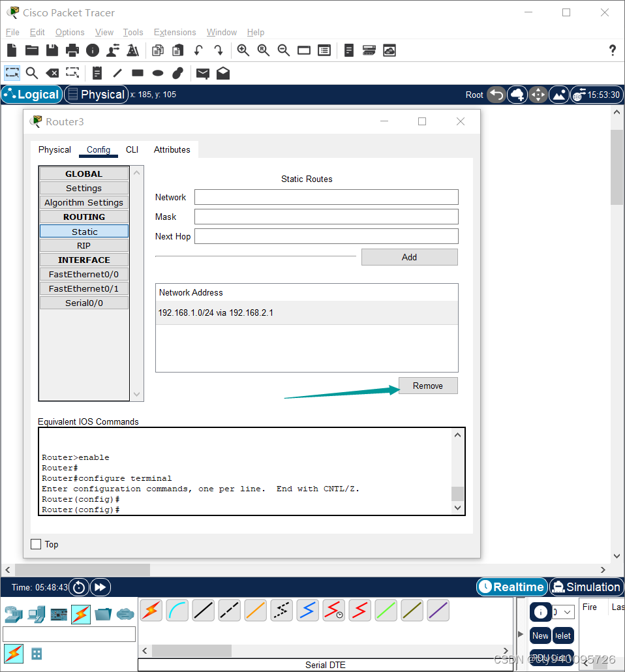Image resolution: width=625 pixels, height=672 pixels.
Task: Open the Tools menu
Action: 133,32
